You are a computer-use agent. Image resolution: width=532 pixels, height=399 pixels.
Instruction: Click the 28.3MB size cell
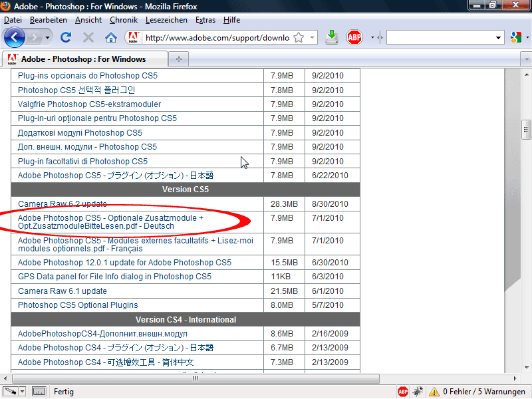coord(284,204)
